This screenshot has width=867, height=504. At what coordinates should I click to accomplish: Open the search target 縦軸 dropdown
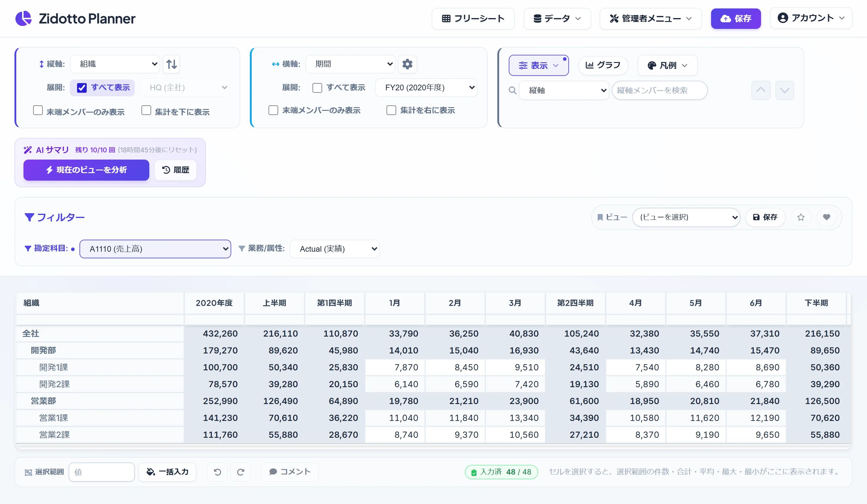(564, 90)
